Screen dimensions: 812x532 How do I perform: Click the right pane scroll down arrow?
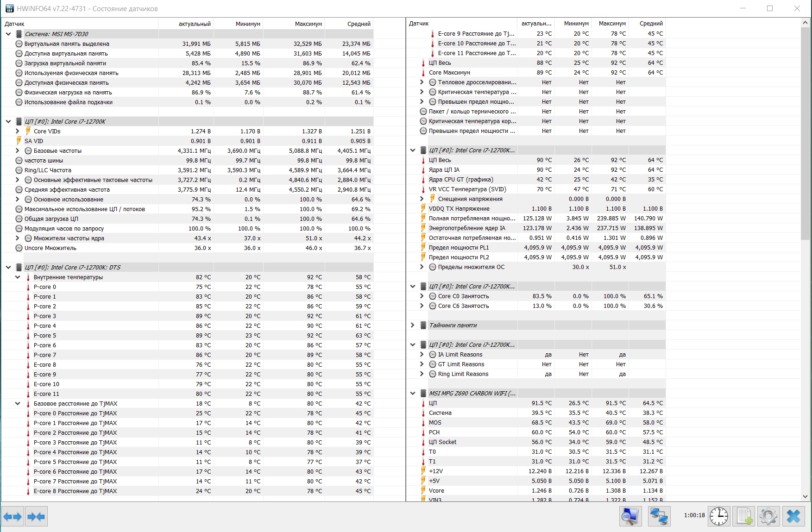806,496
